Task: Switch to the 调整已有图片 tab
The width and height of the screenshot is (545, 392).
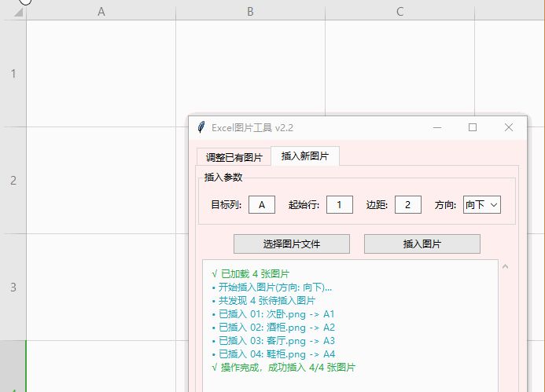Action: (x=234, y=157)
